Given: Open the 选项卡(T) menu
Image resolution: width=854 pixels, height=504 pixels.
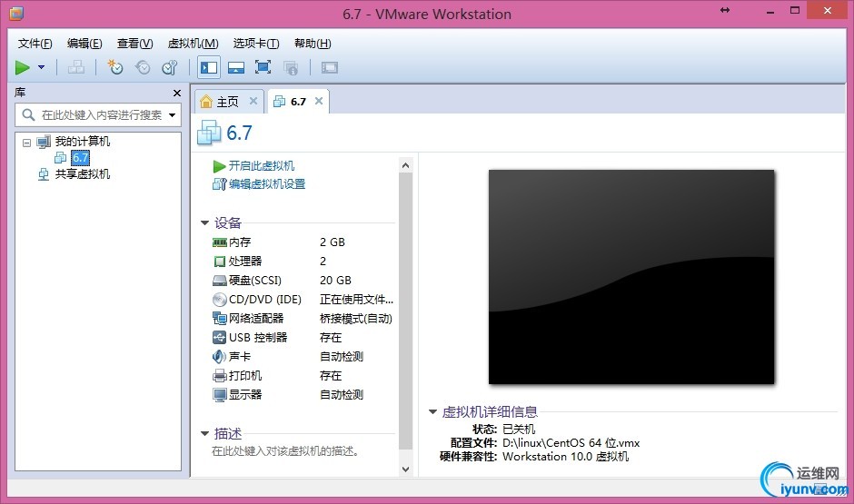Looking at the screenshot, I should point(256,44).
